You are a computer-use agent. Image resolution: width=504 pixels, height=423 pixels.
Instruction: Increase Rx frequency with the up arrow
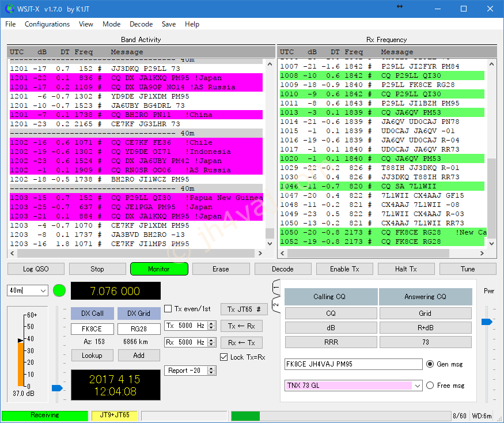click(211, 341)
